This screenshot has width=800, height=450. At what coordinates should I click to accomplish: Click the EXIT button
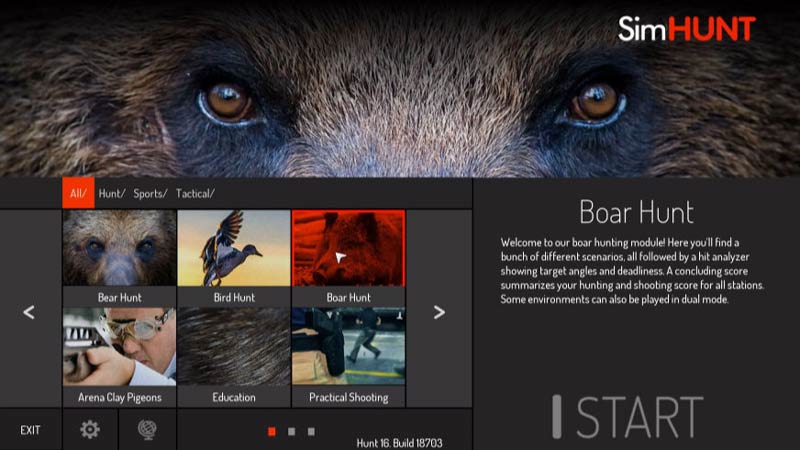[x=30, y=430]
